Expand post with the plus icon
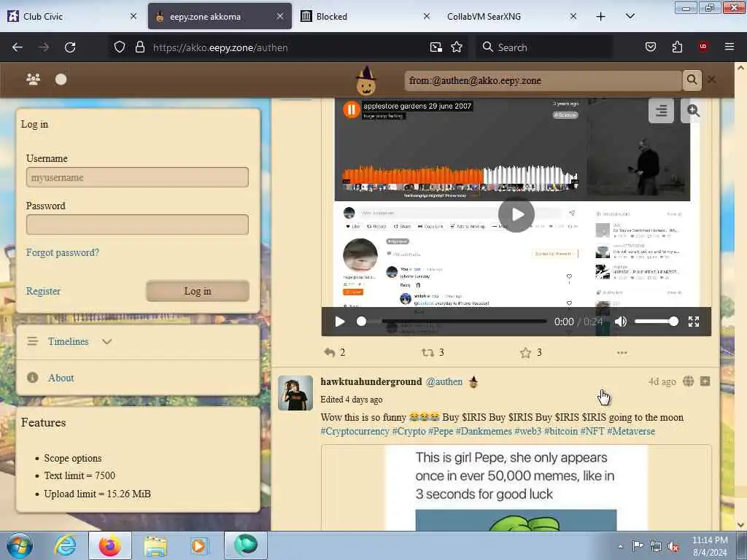Image resolution: width=747 pixels, height=560 pixels. [x=705, y=381]
